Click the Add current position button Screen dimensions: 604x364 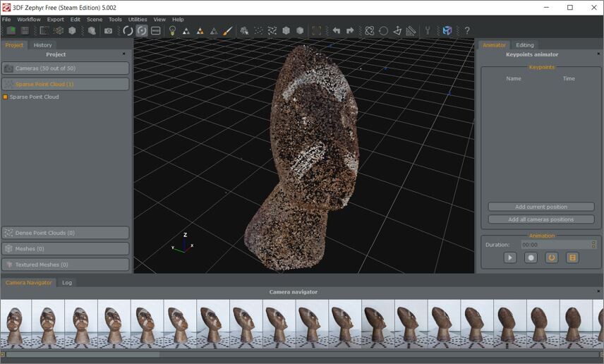click(x=541, y=207)
